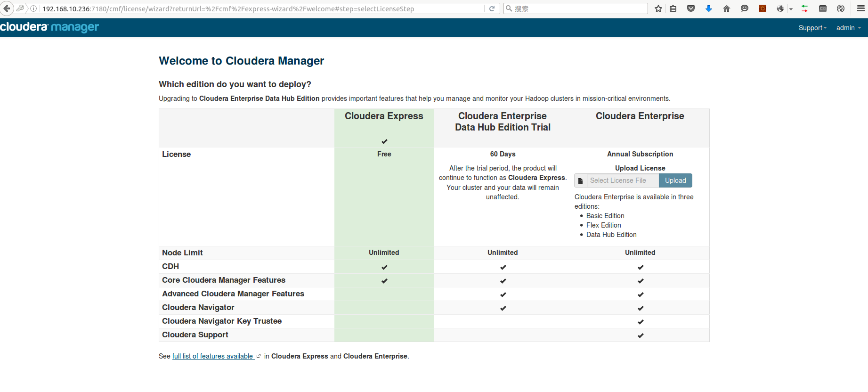
Task: Click the 'Cloudera Support' row label
Action: 195,335
